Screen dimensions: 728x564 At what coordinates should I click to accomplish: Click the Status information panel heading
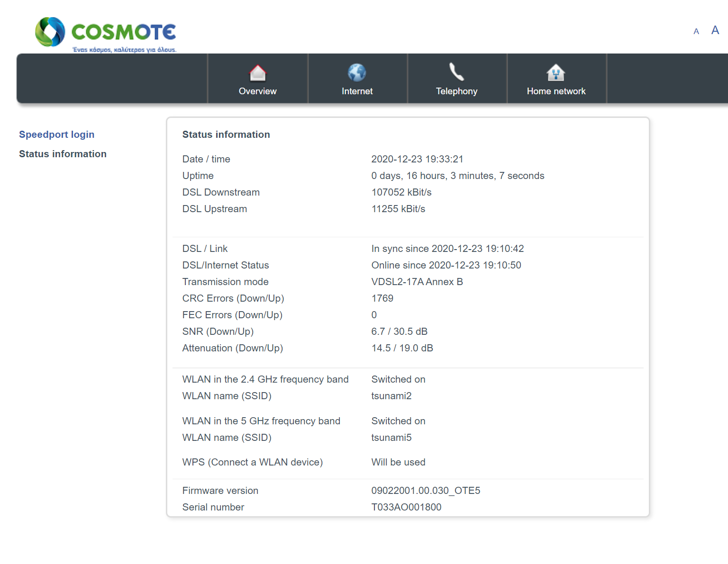[x=226, y=134]
